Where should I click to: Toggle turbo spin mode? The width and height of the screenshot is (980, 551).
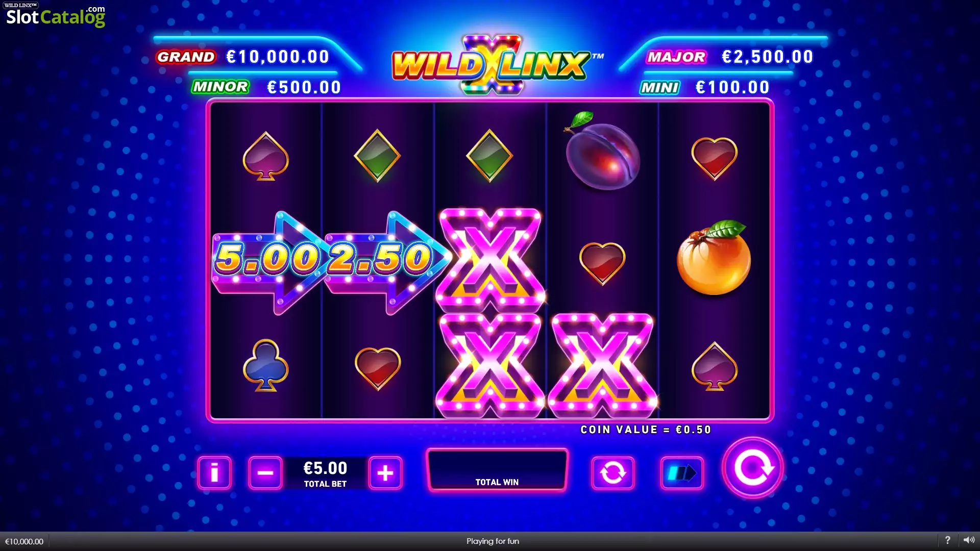682,473
